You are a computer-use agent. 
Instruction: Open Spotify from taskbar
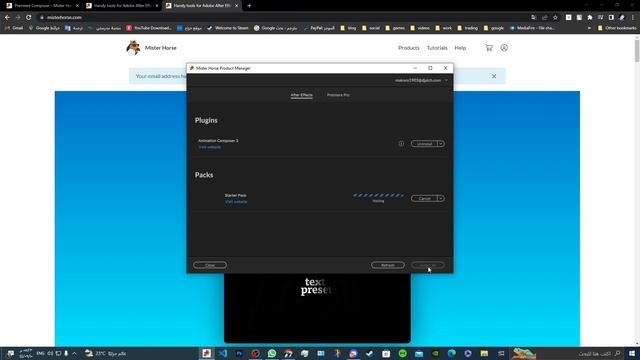[x=402, y=353]
